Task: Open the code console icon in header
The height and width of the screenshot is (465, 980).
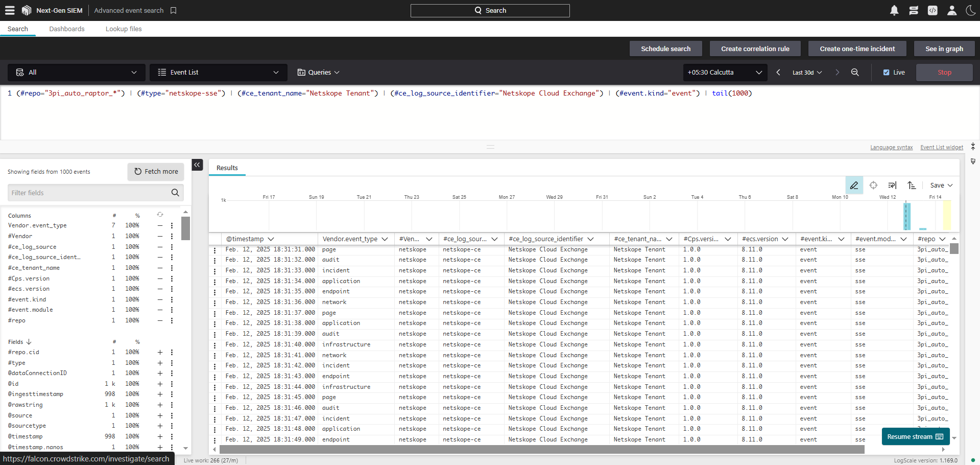Action: (933, 10)
